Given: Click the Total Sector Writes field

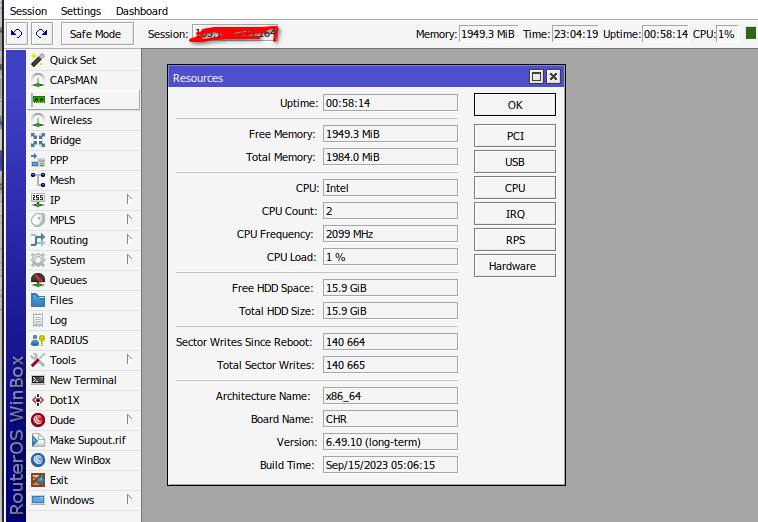Looking at the screenshot, I should pyautogui.click(x=390, y=365).
